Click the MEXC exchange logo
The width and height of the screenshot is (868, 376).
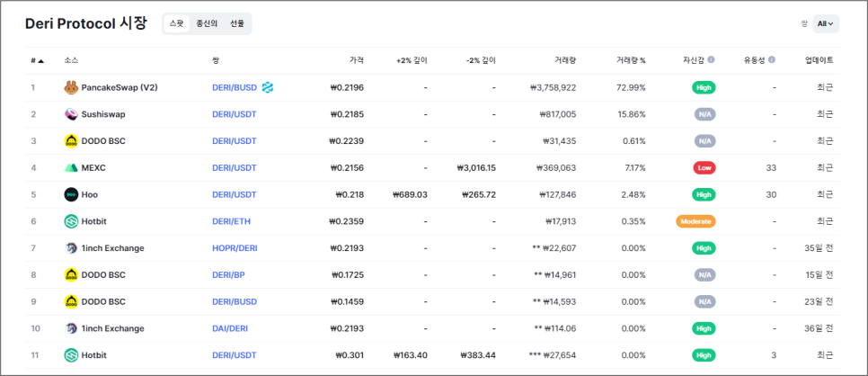coord(71,167)
